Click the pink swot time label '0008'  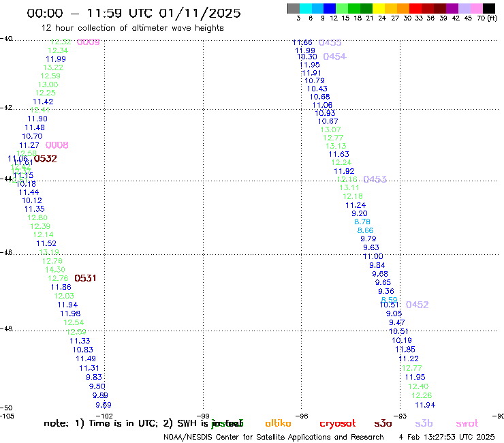click(x=57, y=145)
